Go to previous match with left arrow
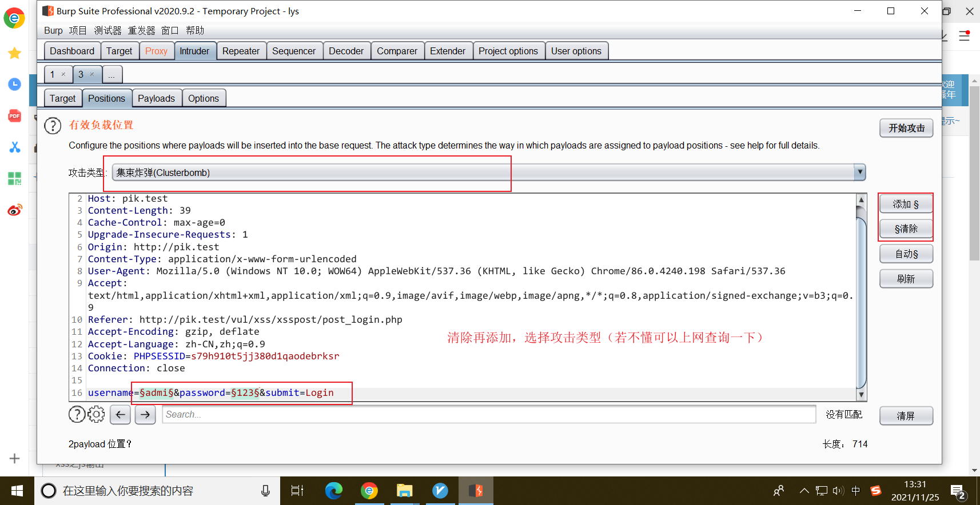Screen dimensions: 980x505 pos(120,415)
